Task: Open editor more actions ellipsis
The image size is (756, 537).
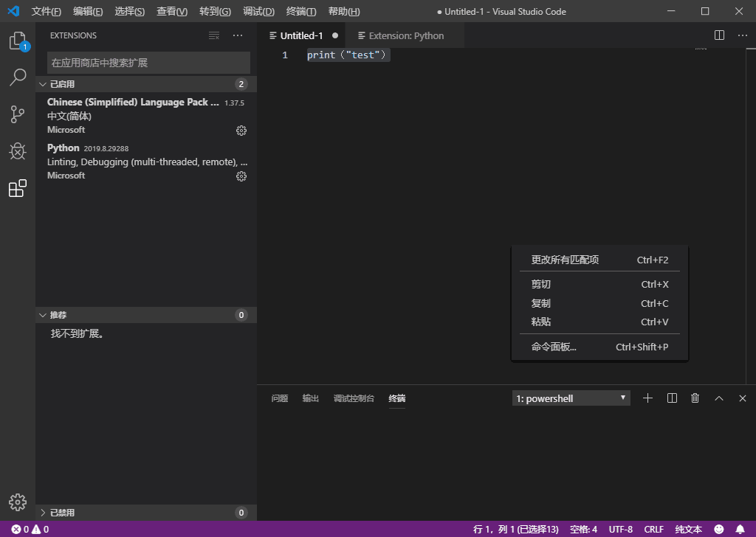Action: point(743,35)
